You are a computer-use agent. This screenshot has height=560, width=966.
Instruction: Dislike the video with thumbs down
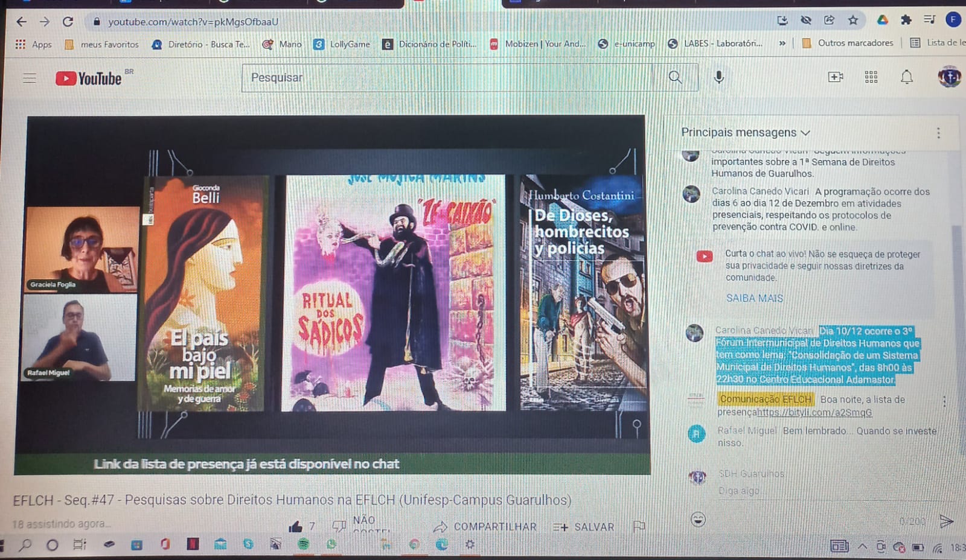pos(339,526)
